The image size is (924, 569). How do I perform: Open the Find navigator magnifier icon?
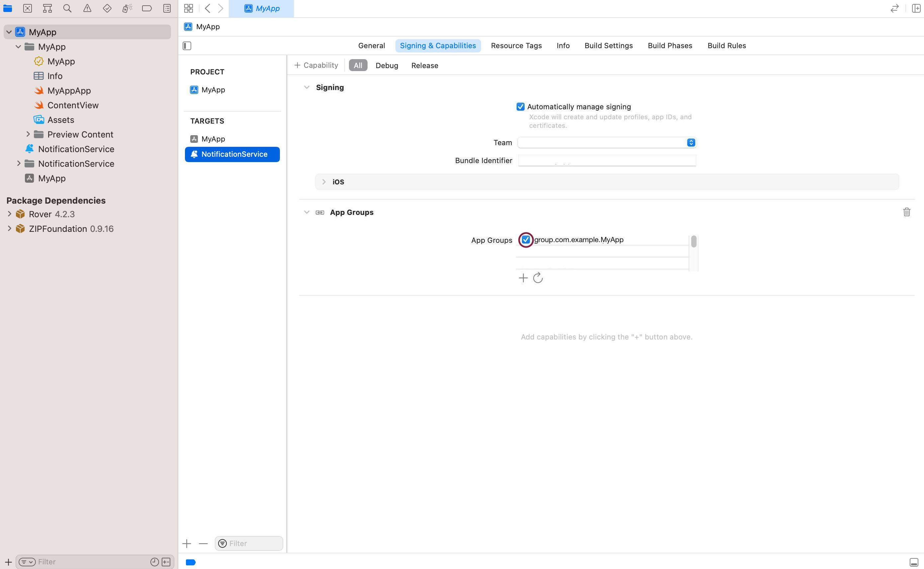coord(67,8)
